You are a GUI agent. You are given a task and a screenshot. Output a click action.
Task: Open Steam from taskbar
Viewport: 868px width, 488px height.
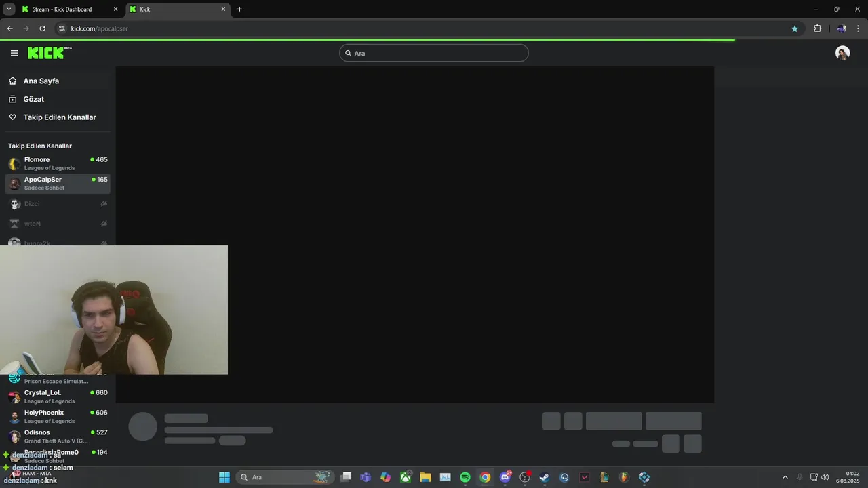[x=545, y=477]
